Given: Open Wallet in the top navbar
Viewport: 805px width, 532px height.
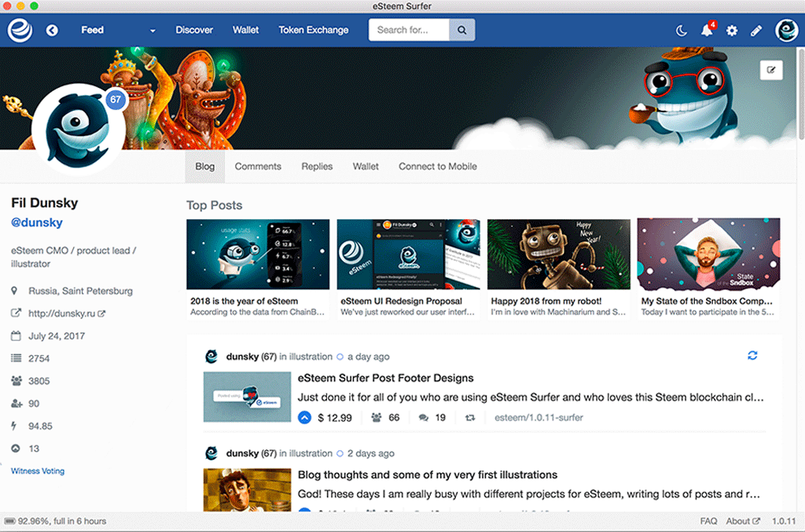Looking at the screenshot, I should tap(245, 30).
